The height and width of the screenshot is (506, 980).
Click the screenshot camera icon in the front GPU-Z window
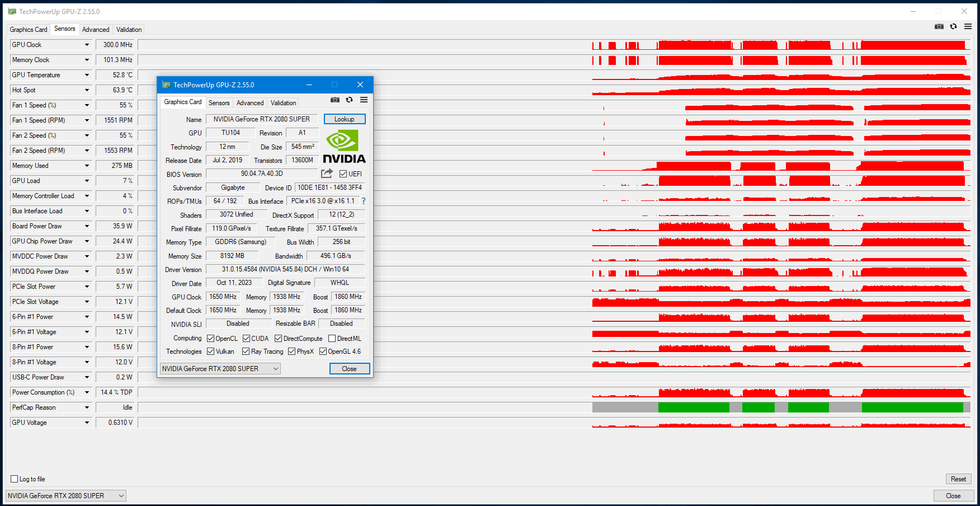click(335, 100)
